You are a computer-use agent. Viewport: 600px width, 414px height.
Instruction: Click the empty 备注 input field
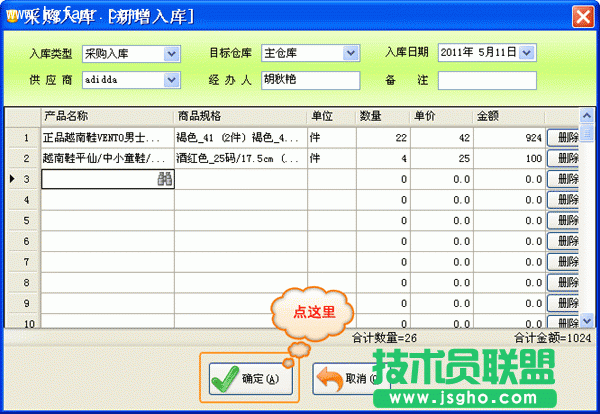[487, 80]
